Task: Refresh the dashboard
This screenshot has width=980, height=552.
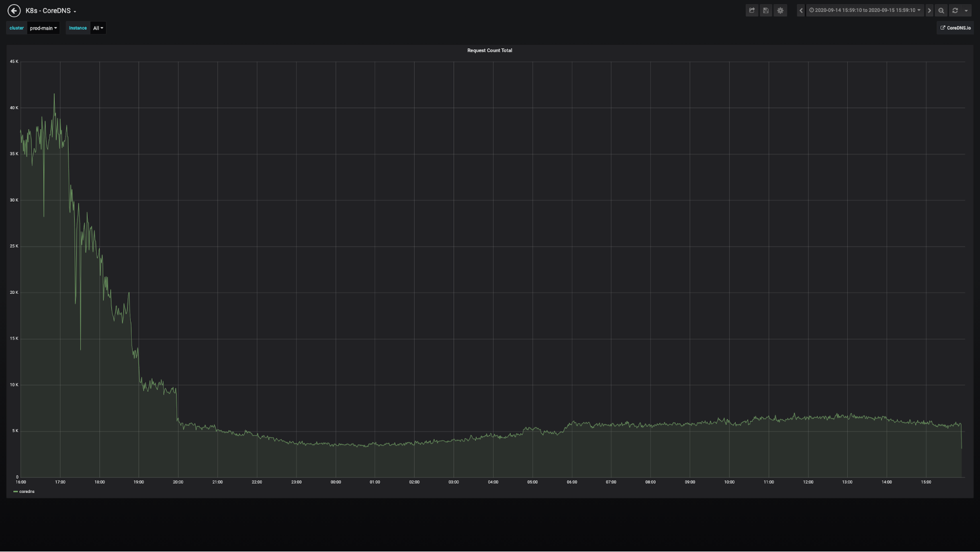Action: [955, 10]
